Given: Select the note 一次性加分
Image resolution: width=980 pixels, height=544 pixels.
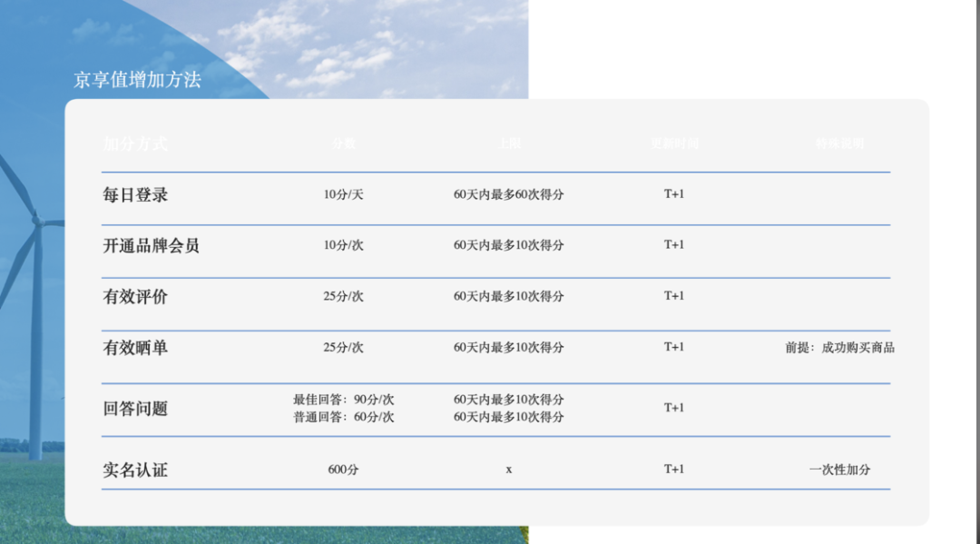Looking at the screenshot, I should tap(839, 470).
